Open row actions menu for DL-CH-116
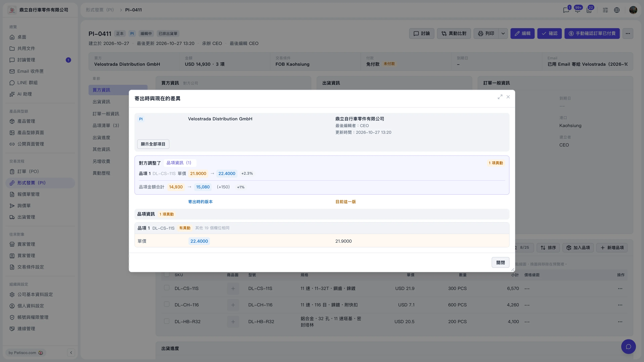This screenshot has width=644, height=362. (x=620, y=305)
